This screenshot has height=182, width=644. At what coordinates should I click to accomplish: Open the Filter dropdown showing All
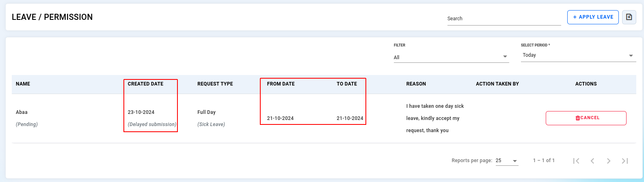[x=451, y=57]
